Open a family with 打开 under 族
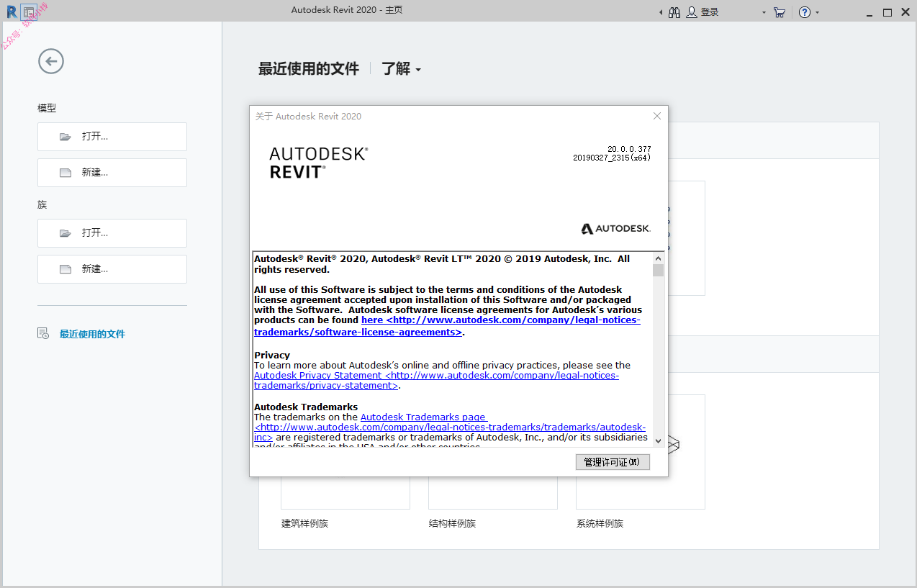Viewport: 917px width, 588px height. click(x=112, y=233)
